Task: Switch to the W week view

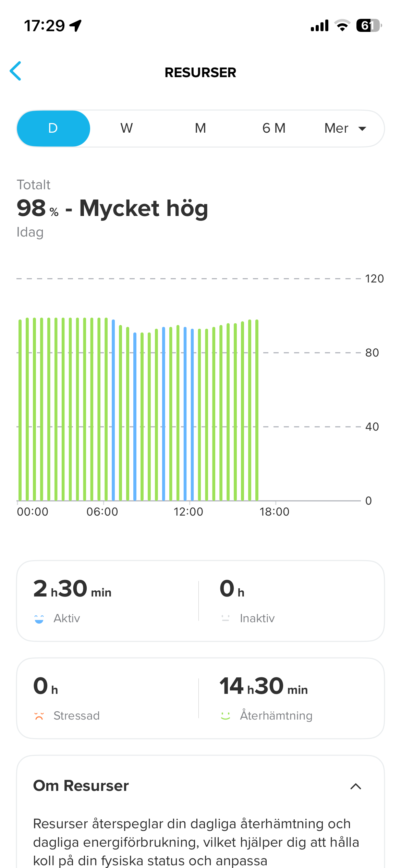Action: pos(126,128)
